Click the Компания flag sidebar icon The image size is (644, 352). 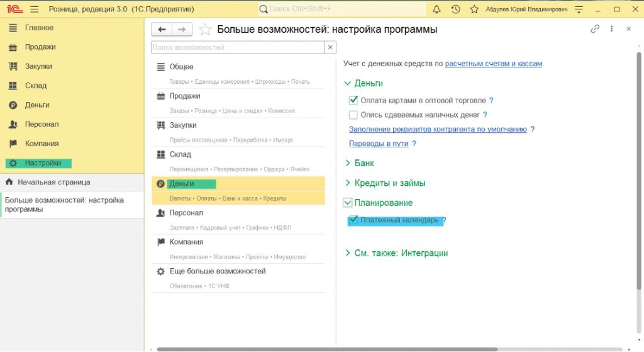pyautogui.click(x=13, y=144)
